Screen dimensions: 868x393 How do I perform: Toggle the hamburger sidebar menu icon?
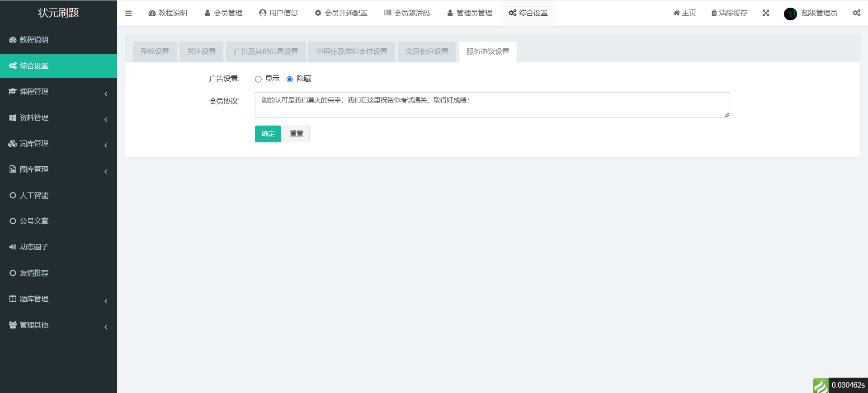pyautogui.click(x=128, y=13)
